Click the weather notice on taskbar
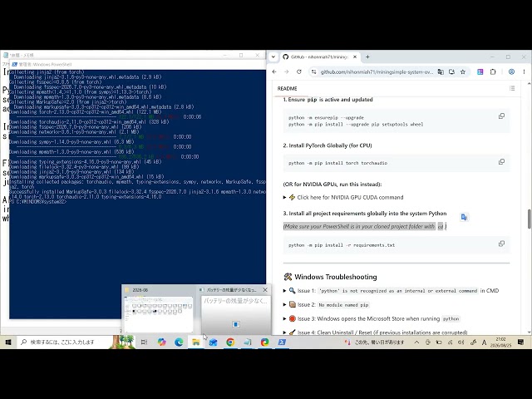The image size is (532, 399). click(375, 342)
